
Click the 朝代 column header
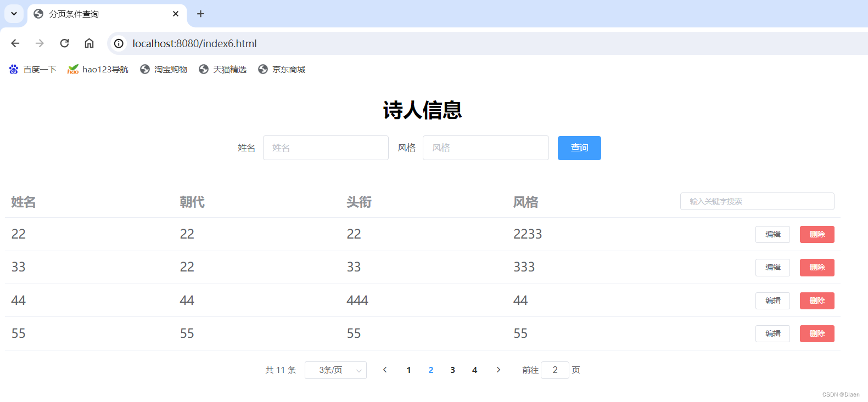[x=192, y=202]
